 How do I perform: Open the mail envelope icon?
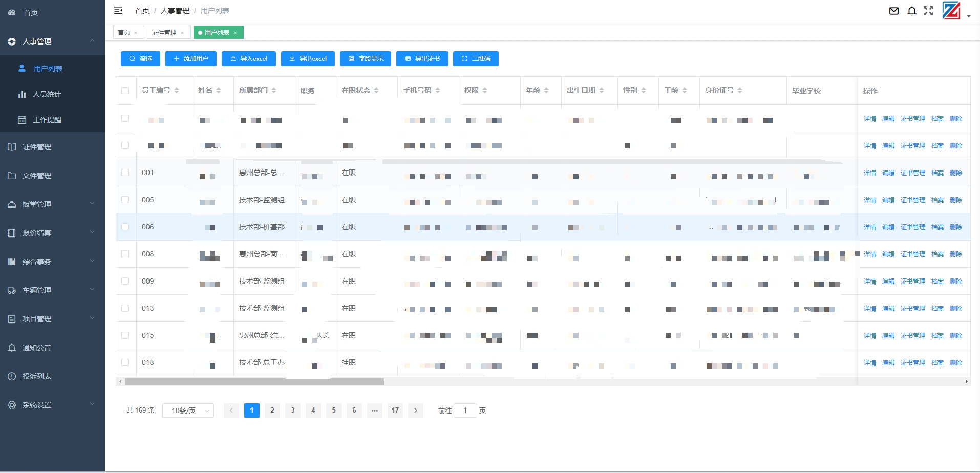894,11
